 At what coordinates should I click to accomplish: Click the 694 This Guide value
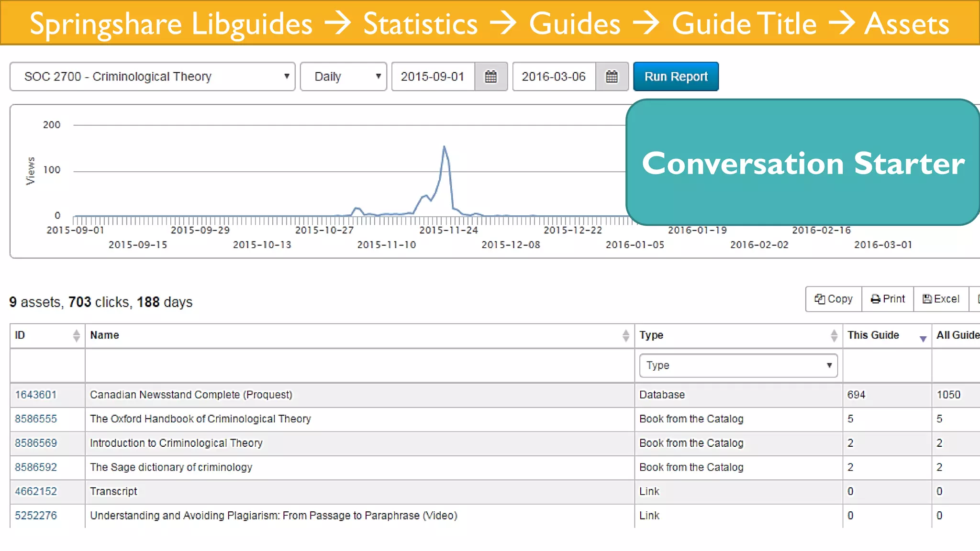pyautogui.click(x=856, y=395)
